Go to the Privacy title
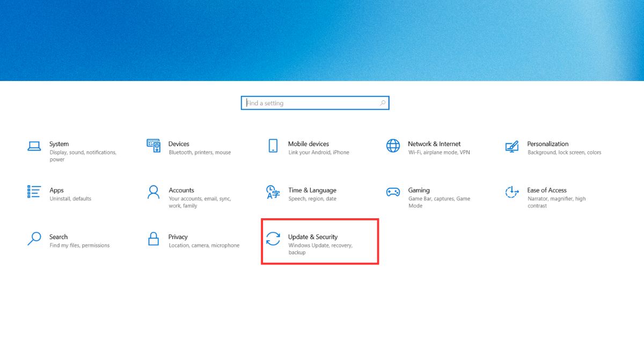The width and height of the screenshot is (644, 362). 178,237
